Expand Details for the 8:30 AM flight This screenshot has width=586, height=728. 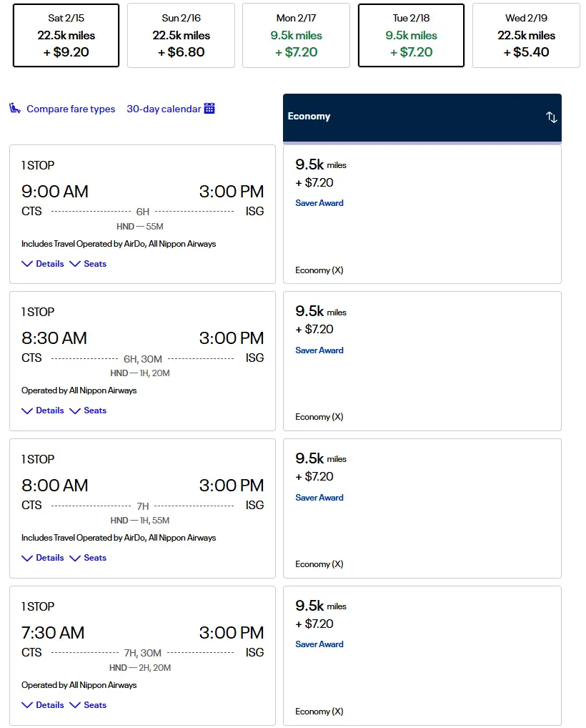point(43,410)
